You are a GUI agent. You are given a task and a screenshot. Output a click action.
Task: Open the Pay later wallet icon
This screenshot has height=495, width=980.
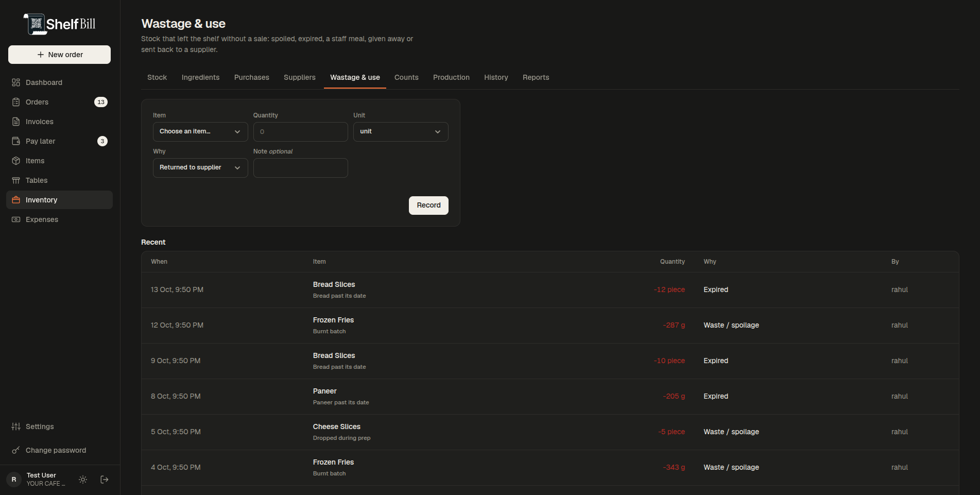[x=16, y=141]
